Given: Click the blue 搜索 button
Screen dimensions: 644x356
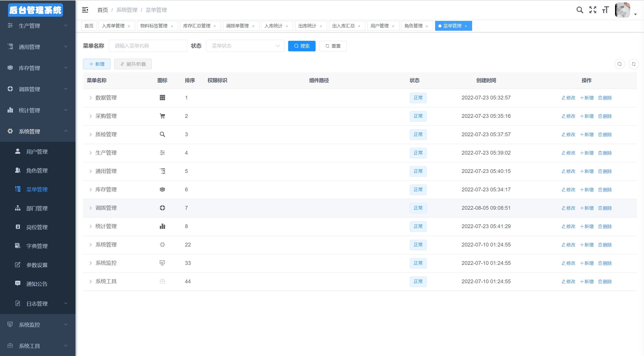Looking at the screenshot, I should pyautogui.click(x=302, y=46).
